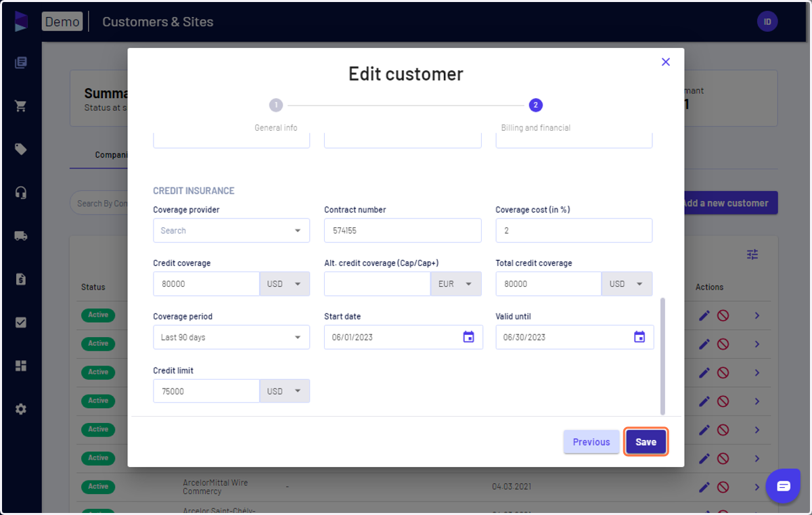This screenshot has height=515, width=812.
Task: Select the price tag icon in the sidebar
Action: [21, 150]
